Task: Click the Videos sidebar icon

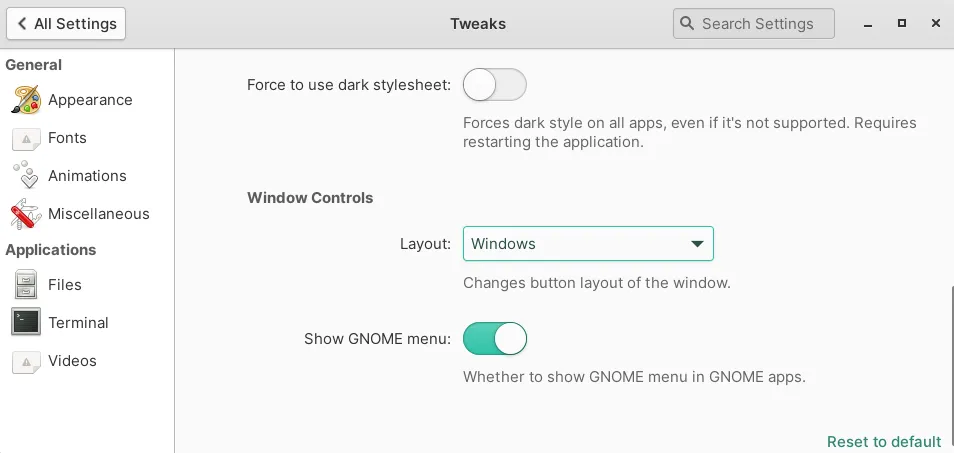Action: pyautogui.click(x=26, y=361)
